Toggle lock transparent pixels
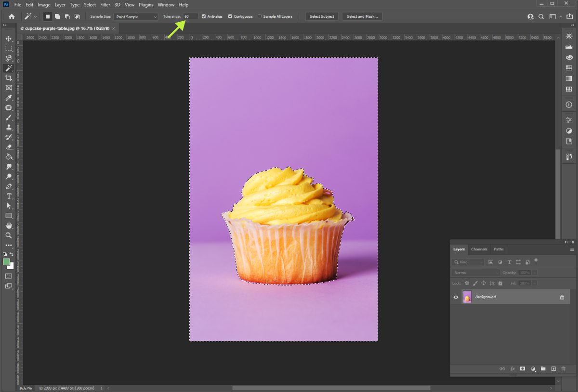Viewport: 578px width, 392px height. pyautogui.click(x=467, y=283)
